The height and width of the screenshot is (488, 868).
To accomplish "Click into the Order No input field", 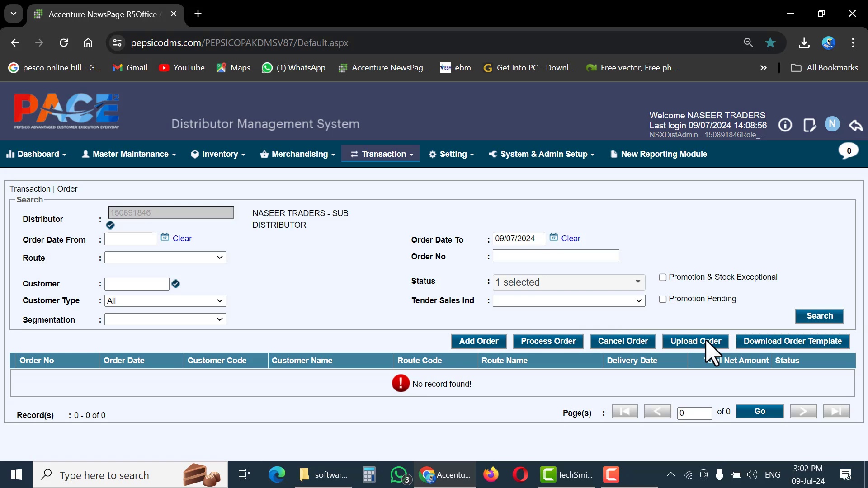I will tap(556, 256).
